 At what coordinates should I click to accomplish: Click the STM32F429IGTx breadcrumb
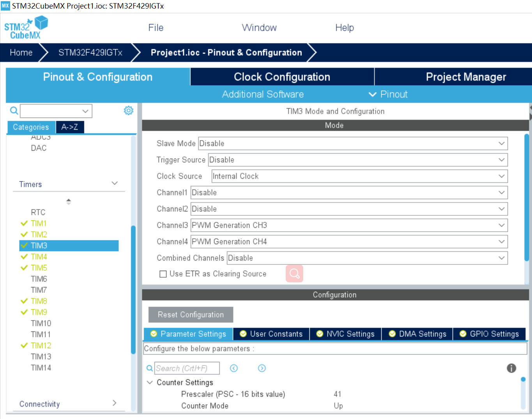tap(90, 53)
